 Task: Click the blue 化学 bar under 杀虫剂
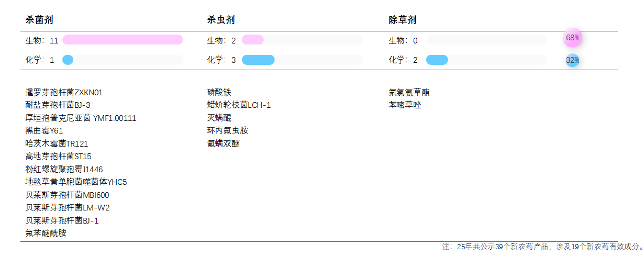(x=258, y=60)
